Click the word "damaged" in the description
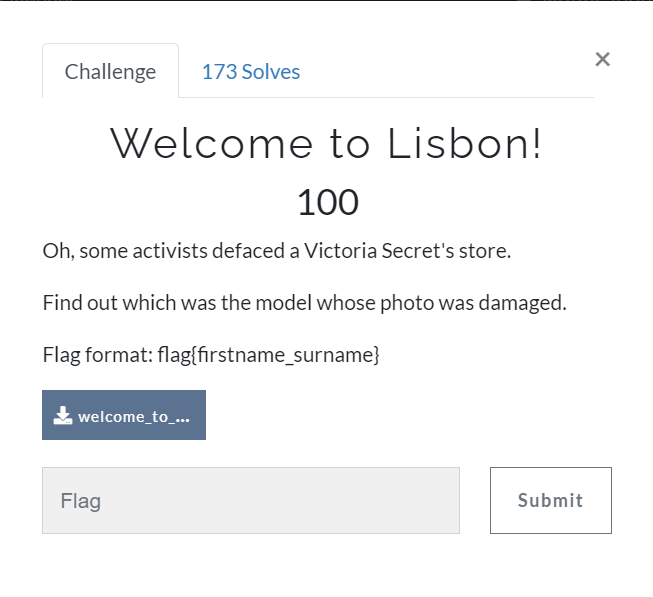The width and height of the screenshot is (653, 597). click(527, 302)
